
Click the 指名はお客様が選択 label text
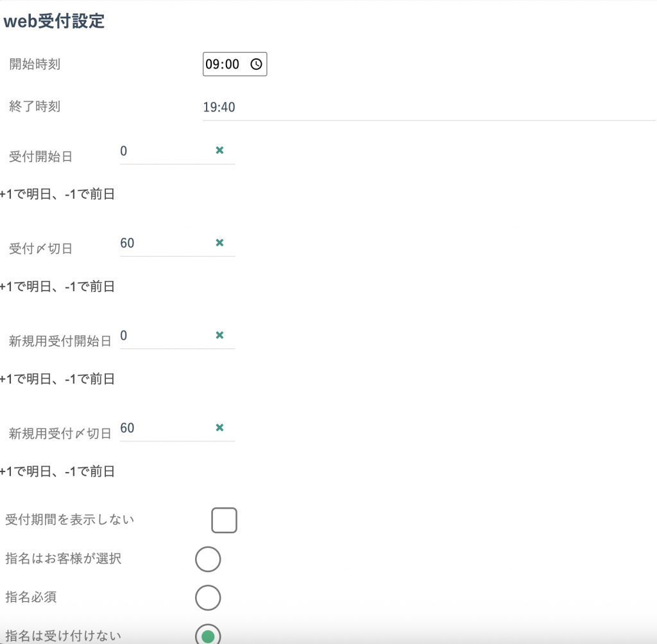63,559
